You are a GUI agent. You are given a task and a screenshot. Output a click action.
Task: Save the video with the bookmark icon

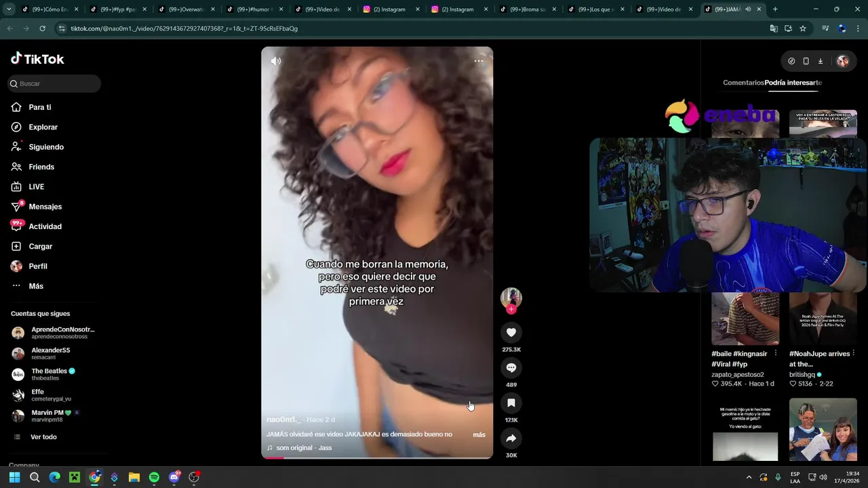(511, 403)
